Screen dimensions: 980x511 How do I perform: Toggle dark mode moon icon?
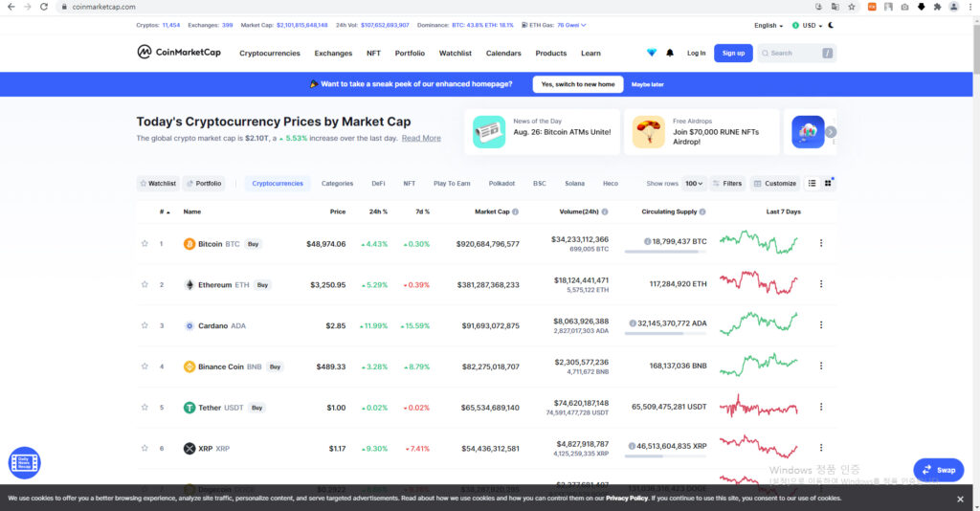point(831,26)
